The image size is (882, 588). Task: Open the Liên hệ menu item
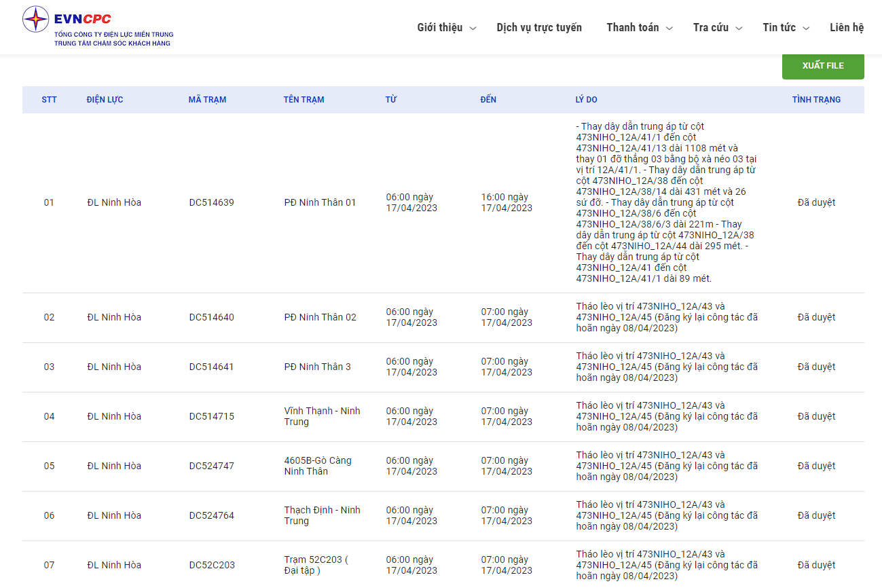tap(847, 28)
